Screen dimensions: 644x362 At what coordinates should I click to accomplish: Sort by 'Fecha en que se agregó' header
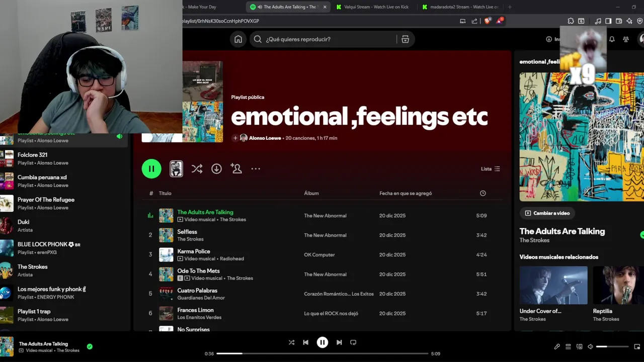pos(406,193)
